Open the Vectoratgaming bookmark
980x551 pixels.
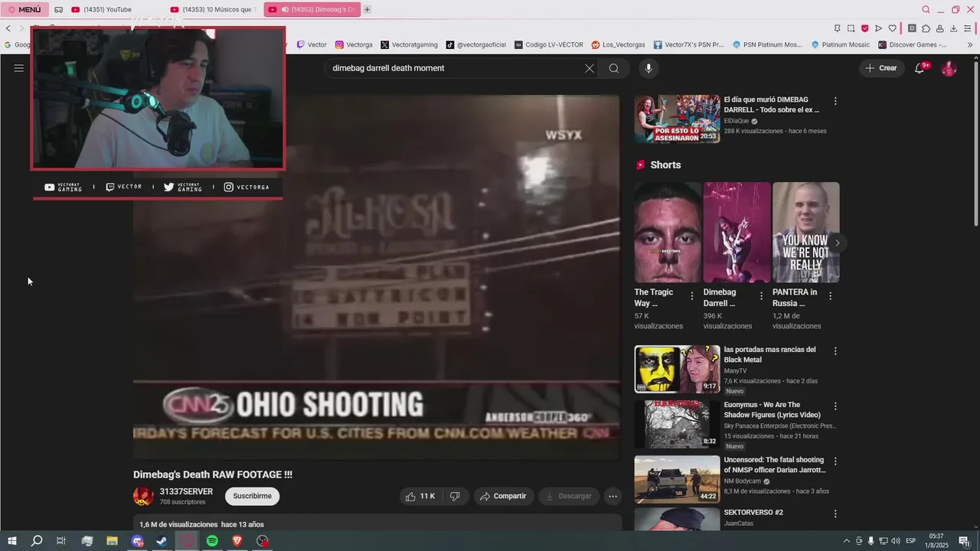(x=409, y=44)
